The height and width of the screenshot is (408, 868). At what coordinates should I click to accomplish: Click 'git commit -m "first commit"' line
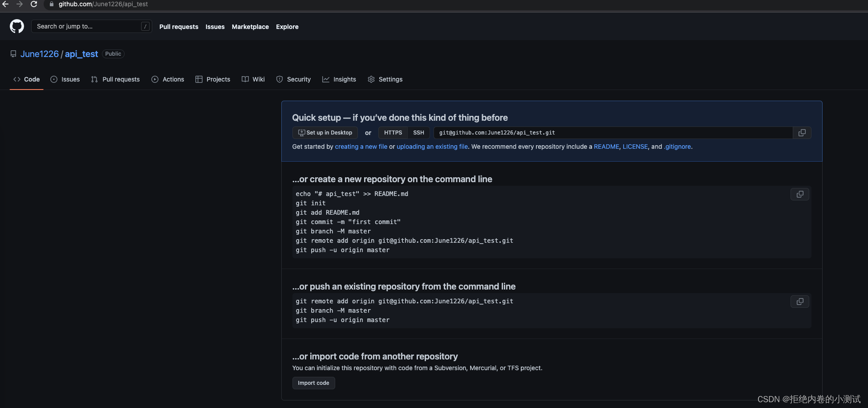pyautogui.click(x=348, y=222)
